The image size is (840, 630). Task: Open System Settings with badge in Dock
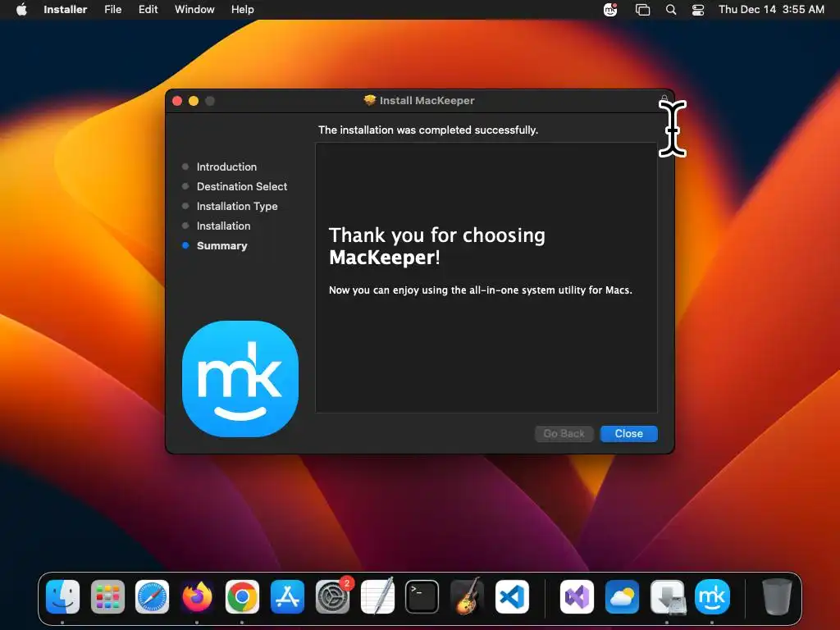tap(333, 596)
